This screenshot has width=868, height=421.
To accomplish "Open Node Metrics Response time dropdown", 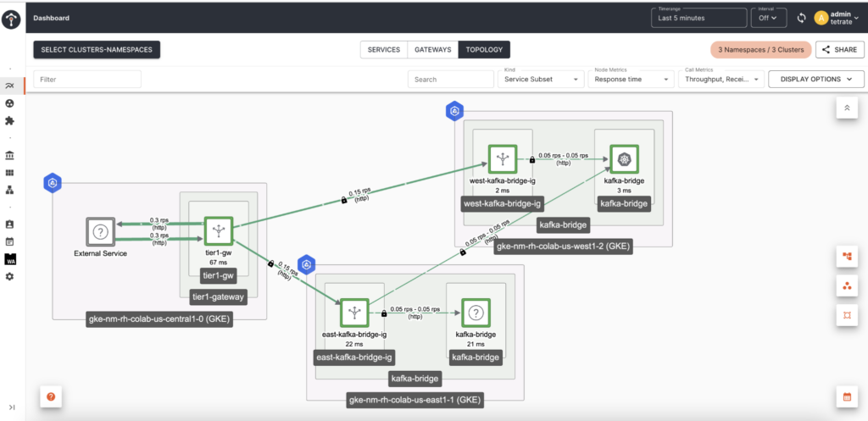I will (x=631, y=79).
